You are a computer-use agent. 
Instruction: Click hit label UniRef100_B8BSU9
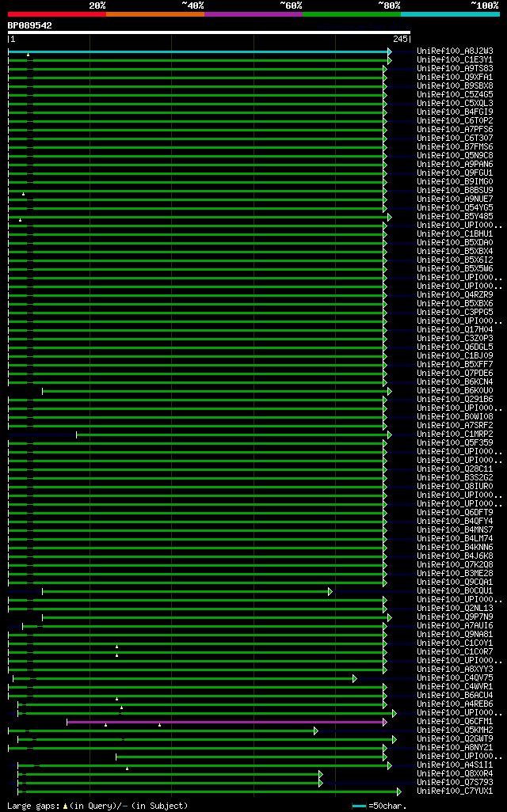click(x=456, y=190)
